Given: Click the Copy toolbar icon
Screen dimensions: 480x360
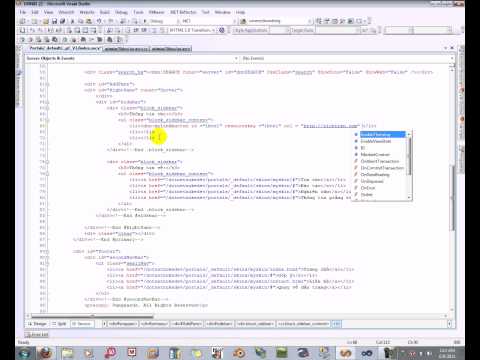Looking at the screenshot, I should coord(81,21).
